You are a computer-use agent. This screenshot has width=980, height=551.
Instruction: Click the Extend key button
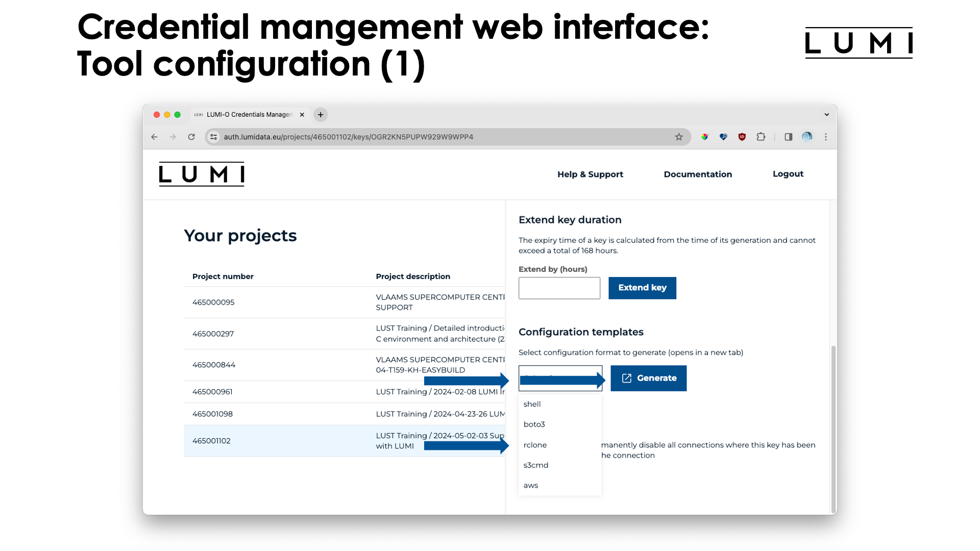[x=642, y=288]
